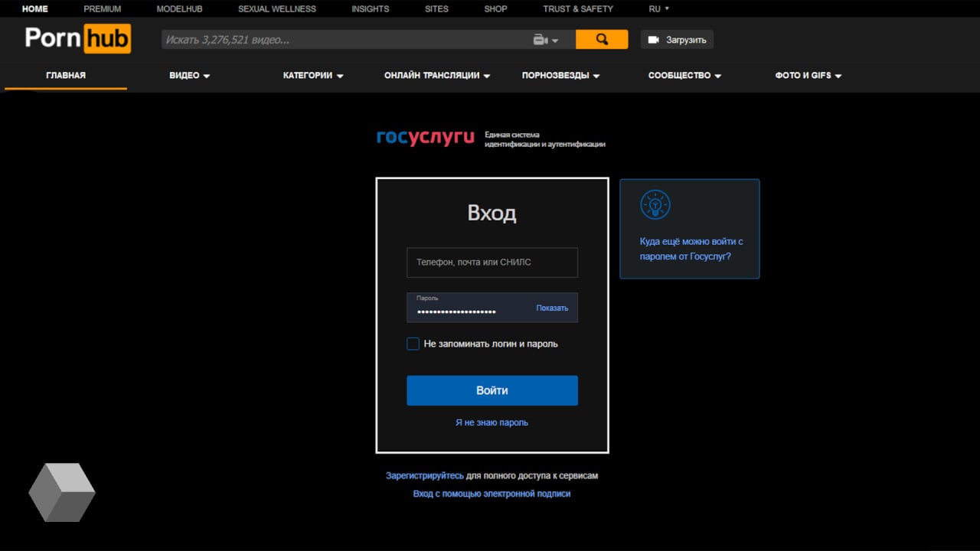The width and height of the screenshot is (980, 551).
Task: Expand the КАТЕГОРИИ dropdown menu
Action: [x=313, y=76]
